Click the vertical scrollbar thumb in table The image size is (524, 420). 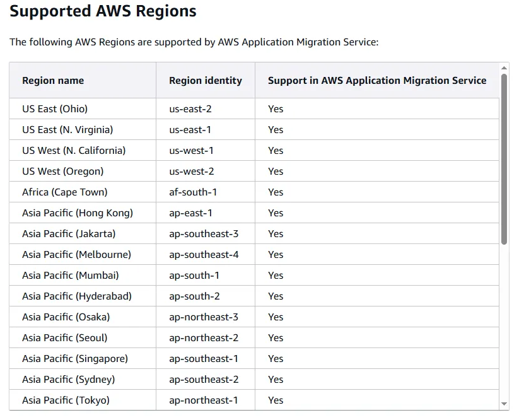504,159
